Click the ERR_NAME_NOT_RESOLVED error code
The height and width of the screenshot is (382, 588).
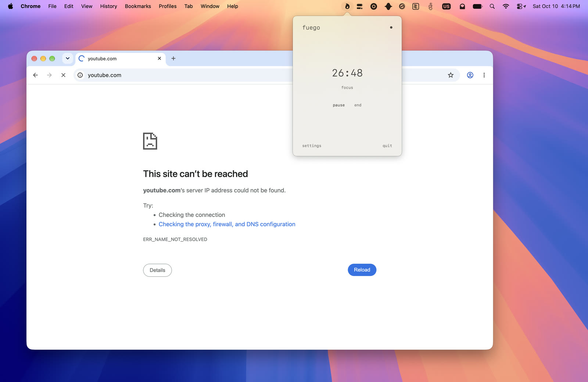(x=175, y=239)
